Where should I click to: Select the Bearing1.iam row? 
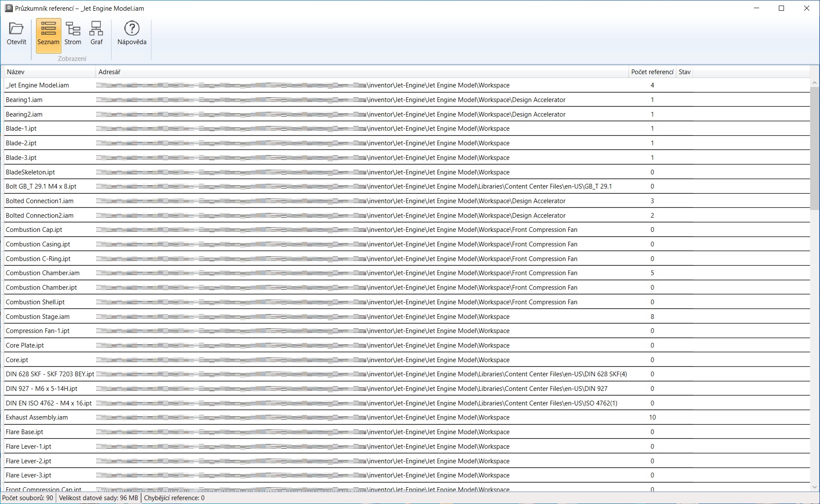tap(24, 100)
